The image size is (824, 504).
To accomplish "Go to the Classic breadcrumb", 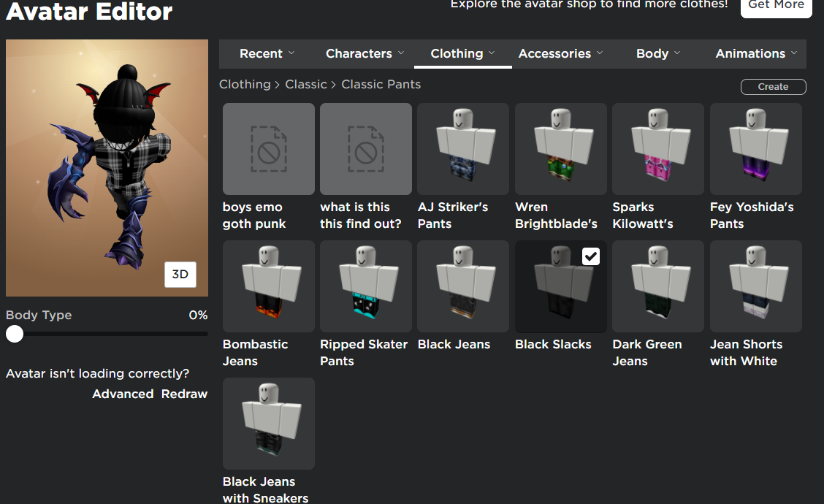I will point(306,85).
